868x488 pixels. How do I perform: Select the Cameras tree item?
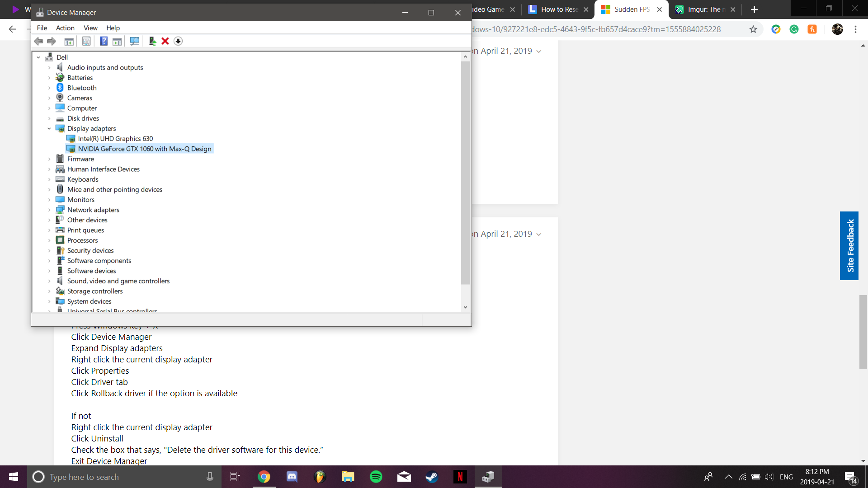[x=80, y=98]
